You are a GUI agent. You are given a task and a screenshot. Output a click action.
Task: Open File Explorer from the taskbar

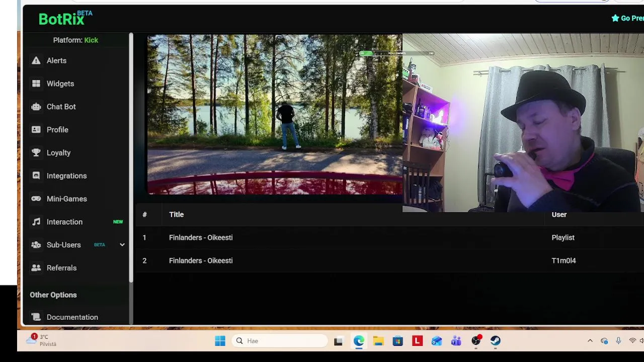click(378, 341)
